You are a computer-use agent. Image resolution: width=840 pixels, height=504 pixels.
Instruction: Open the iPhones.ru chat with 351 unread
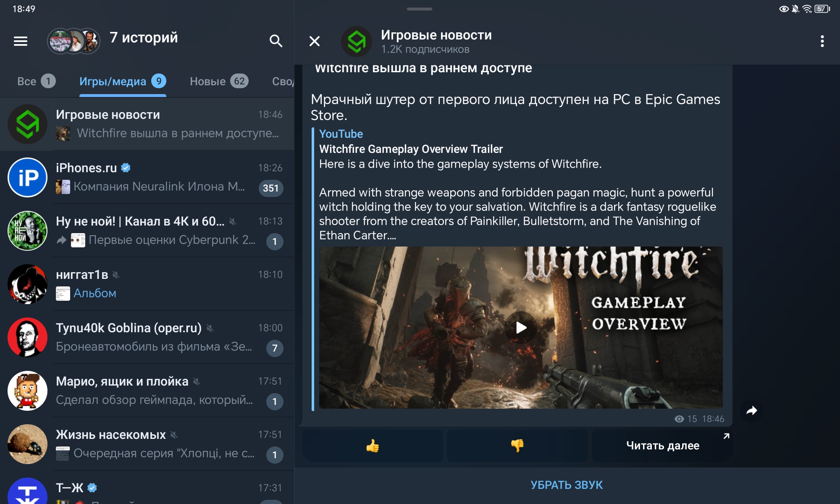[x=147, y=177]
